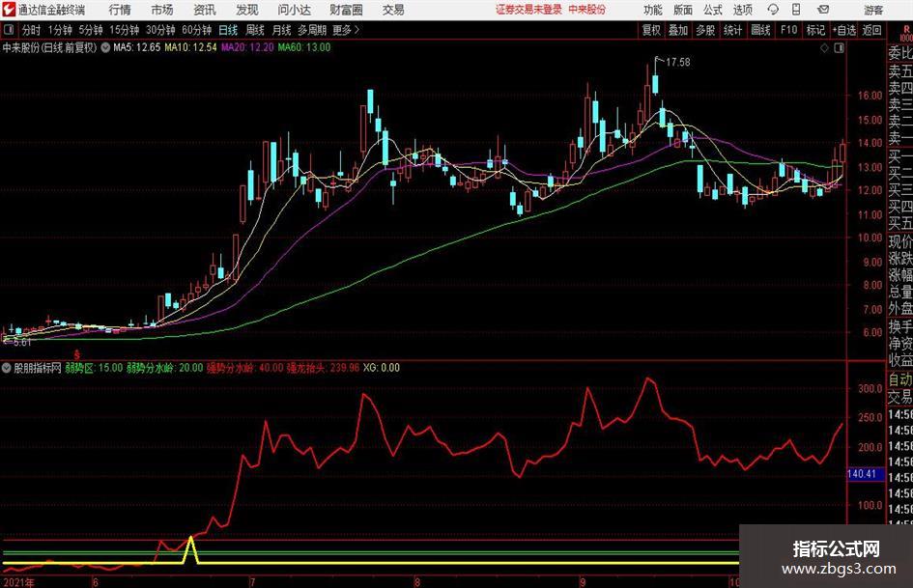Switch to the 分时 period tab

(31, 30)
